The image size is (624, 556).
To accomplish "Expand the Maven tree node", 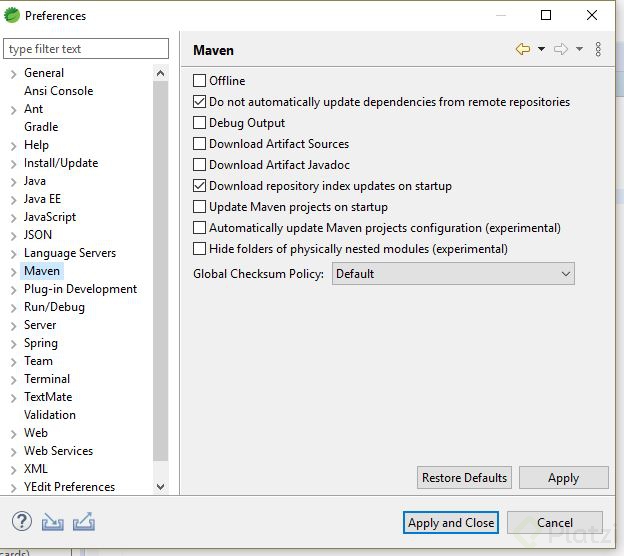I will click(13, 272).
